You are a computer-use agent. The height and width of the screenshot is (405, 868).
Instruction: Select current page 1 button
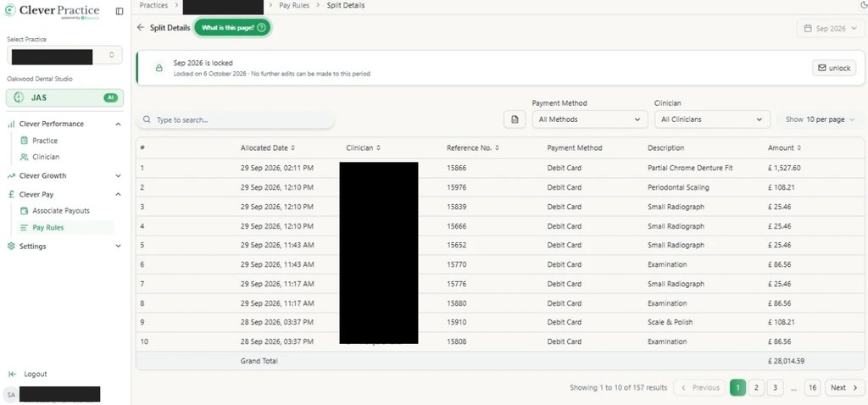738,388
